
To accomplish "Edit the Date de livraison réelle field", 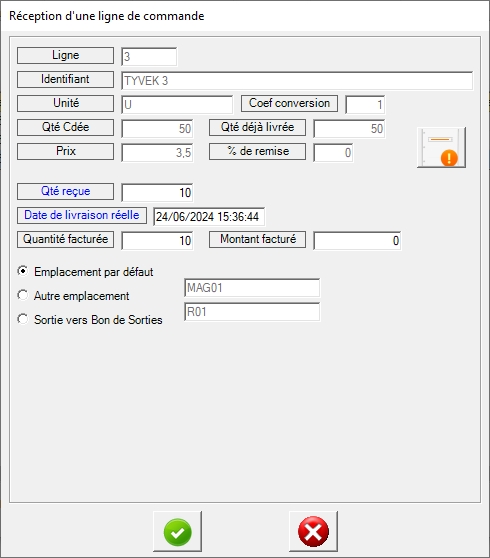I will click(x=209, y=216).
